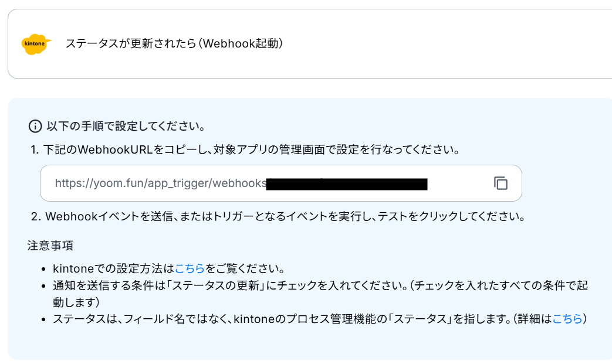Click the info circle icon beside the instructions
Screen dimensions: 612x364
point(35,126)
